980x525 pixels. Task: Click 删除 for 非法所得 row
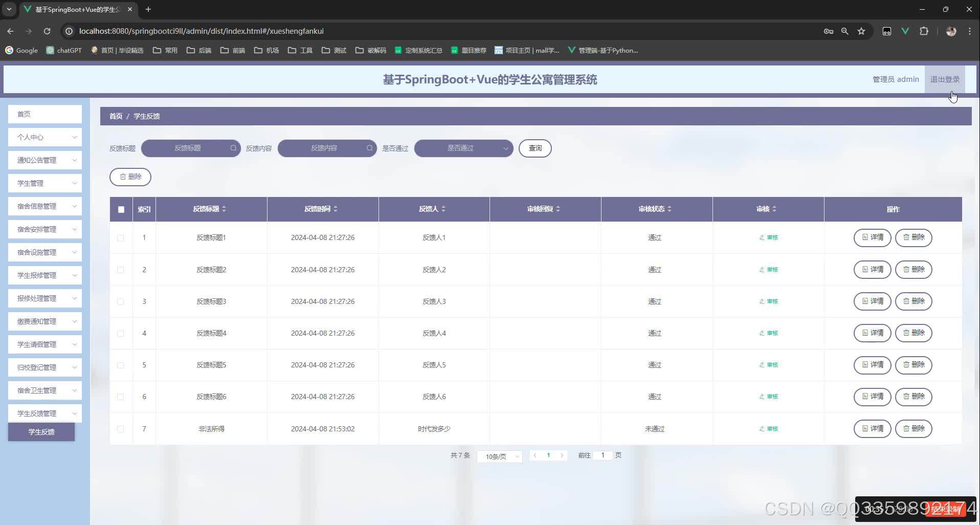[x=914, y=429]
